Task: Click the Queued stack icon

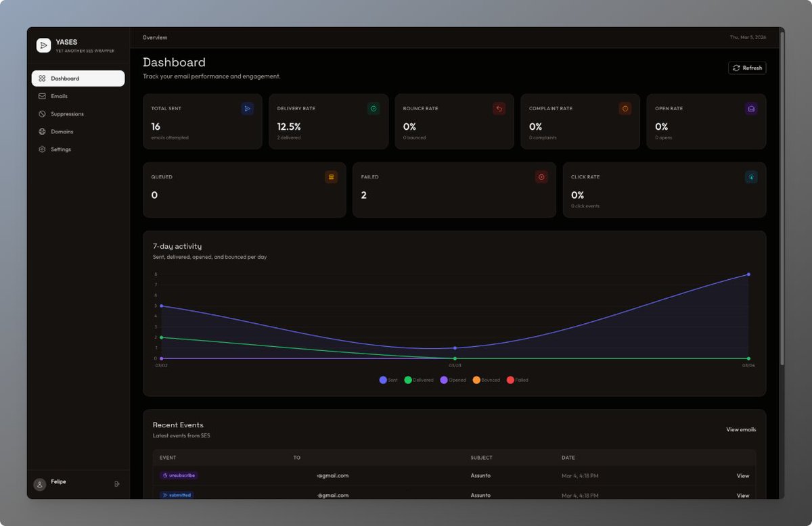Action: [x=332, y=176]
